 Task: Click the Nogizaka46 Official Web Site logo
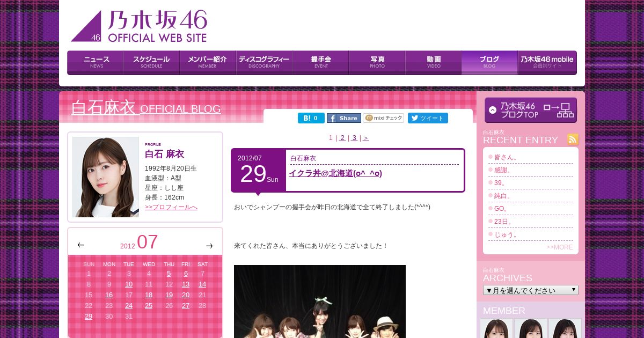(x=139, y=26)
